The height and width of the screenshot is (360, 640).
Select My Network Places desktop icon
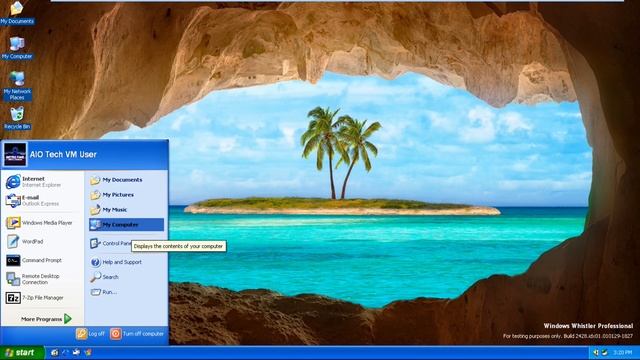[x=17, y=86]
